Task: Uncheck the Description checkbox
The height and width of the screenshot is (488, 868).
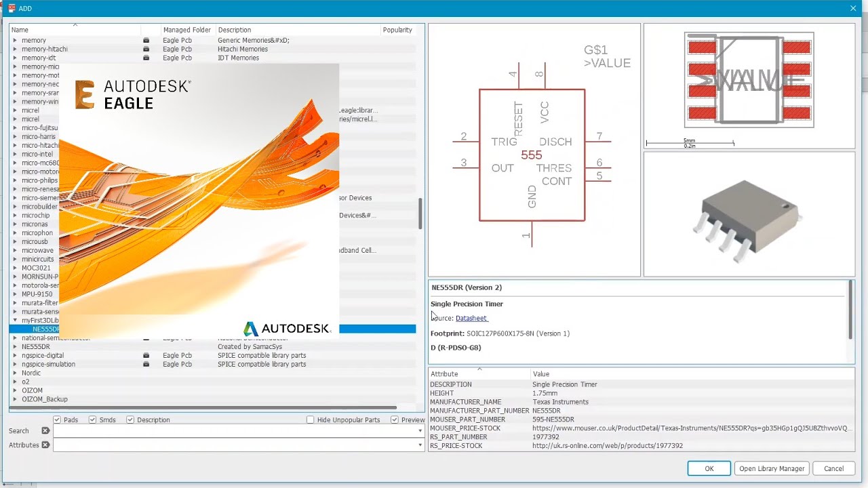Action: (130, 420)
